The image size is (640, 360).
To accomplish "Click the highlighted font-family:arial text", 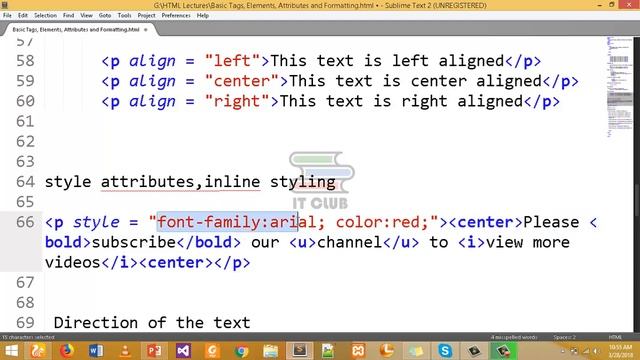I will point(227,222).
